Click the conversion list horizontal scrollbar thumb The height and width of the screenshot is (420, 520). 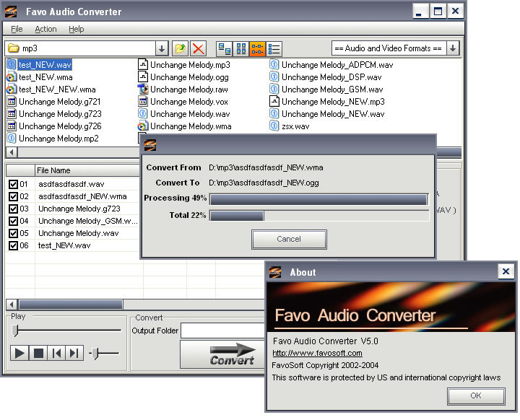[x=71, y=305]
